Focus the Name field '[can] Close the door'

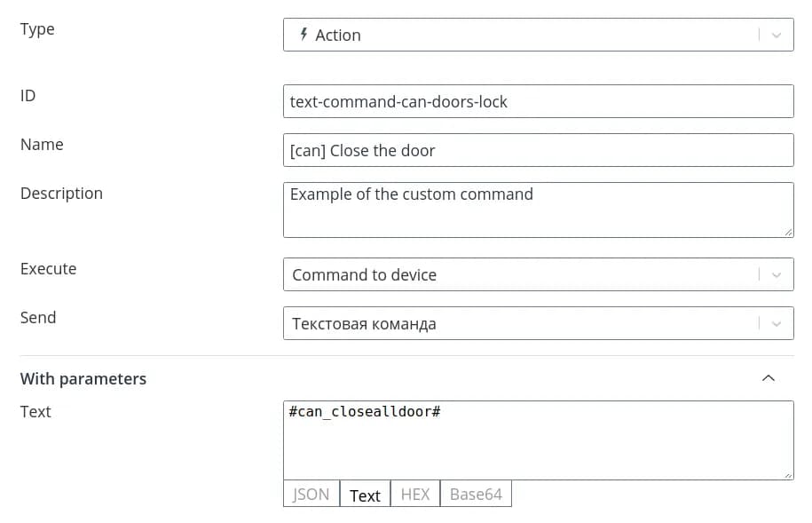(538, 150)
